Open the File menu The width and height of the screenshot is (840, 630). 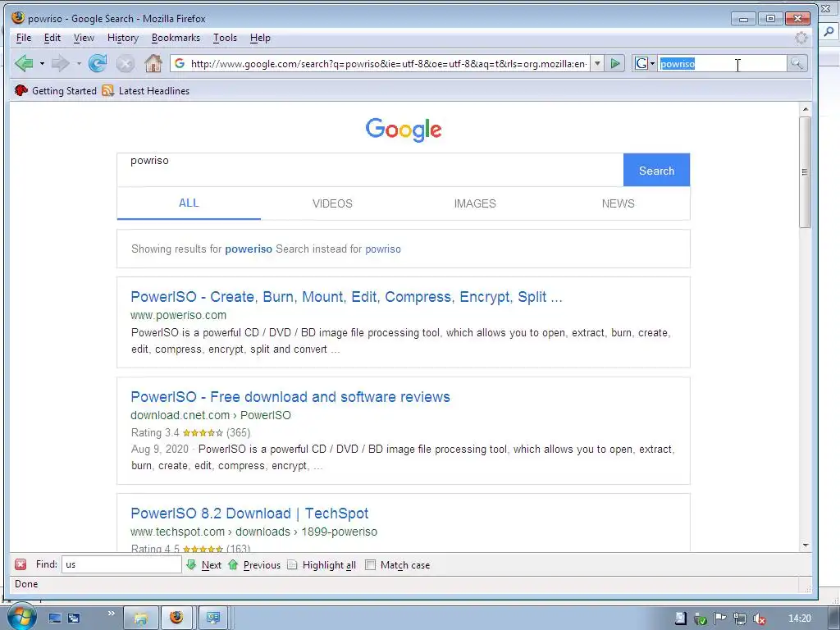[24, 38]
